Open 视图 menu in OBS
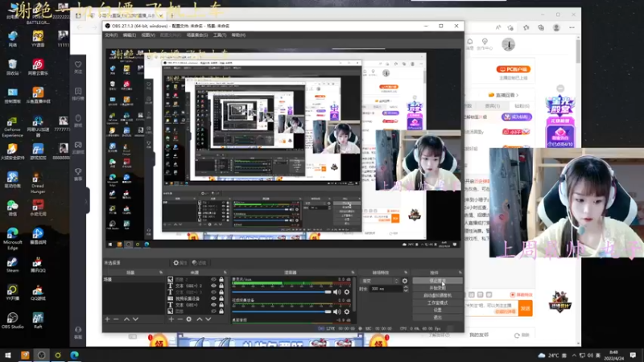Viewport: 644px width, 362px height. pyautogui.click(x=148, y=35)
